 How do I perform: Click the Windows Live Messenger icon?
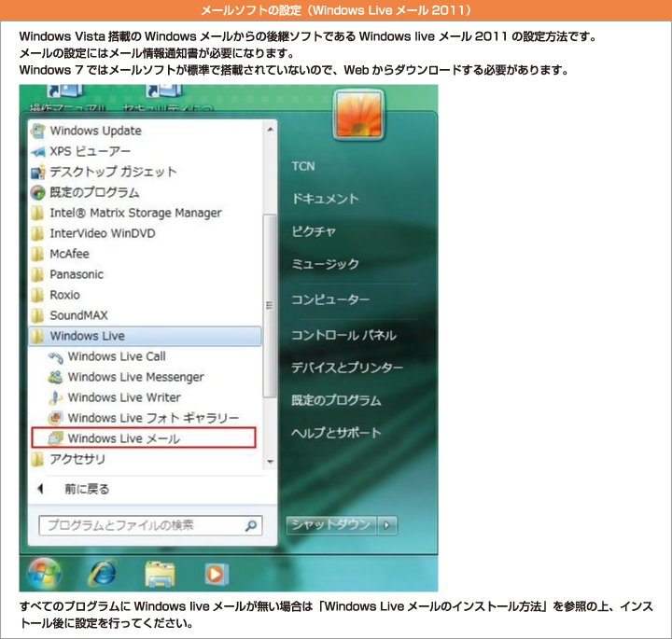click(55, 377)
